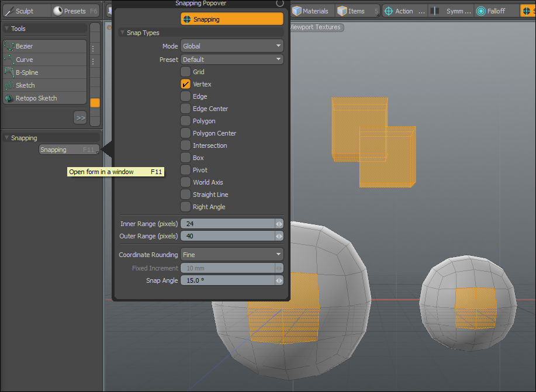This screenshot has width=536, height=392.
Task: Activate the Sketch tool
Action: tap(44, 85)
